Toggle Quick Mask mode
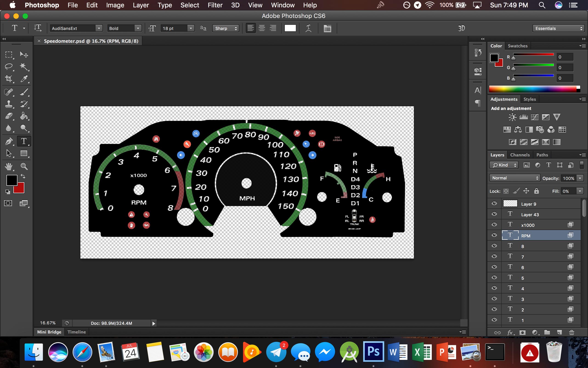The height and width of the screenshot is (368, 588). pyautogui.click(x=8, y=203)
